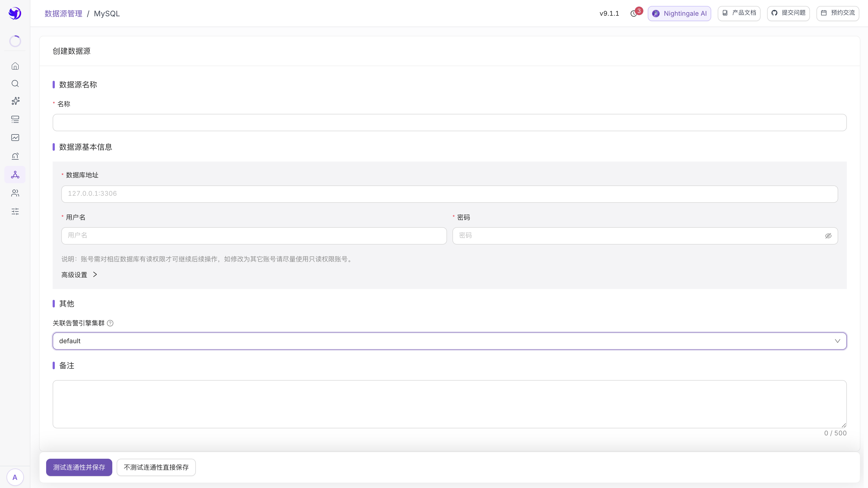This screenshot has width=868, height=488.
Task: Open the user avatar A
Action: (x=15, y=477)
